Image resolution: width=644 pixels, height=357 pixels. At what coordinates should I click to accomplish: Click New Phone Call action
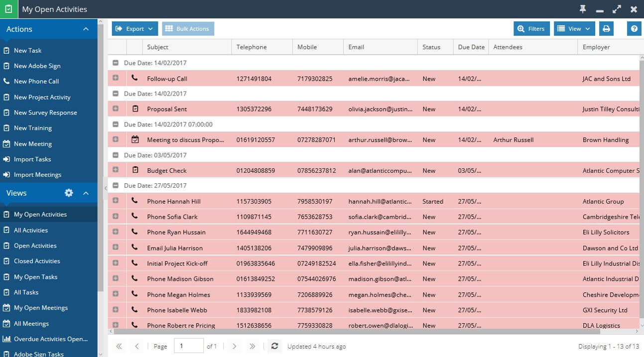tap(36, 81)
